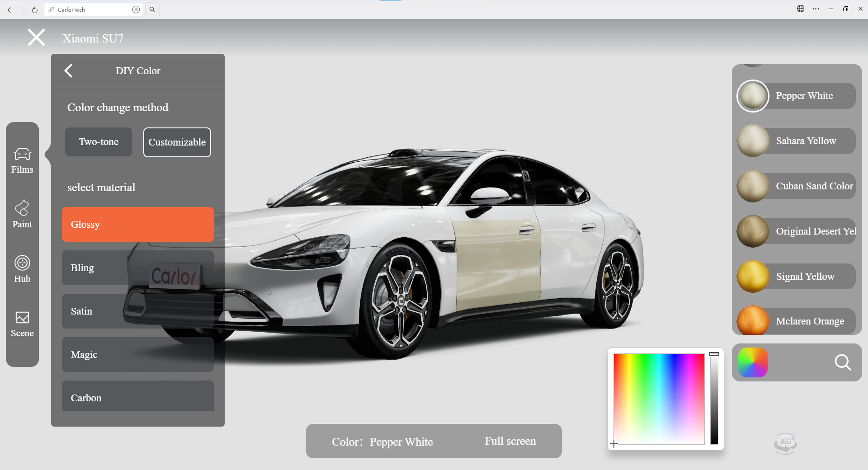This screenshot has width=868, height=470.
Task: Go back from DIY Color panel
Action: (x=69, y=70)
